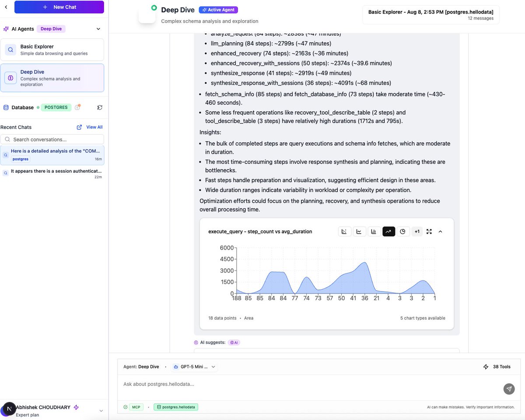Open the database brain status icon
525x420 pixels.
pyautogui.click(x=78, y=107)
